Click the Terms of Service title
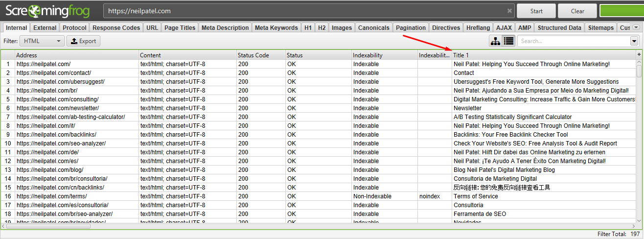 (476, 196)
